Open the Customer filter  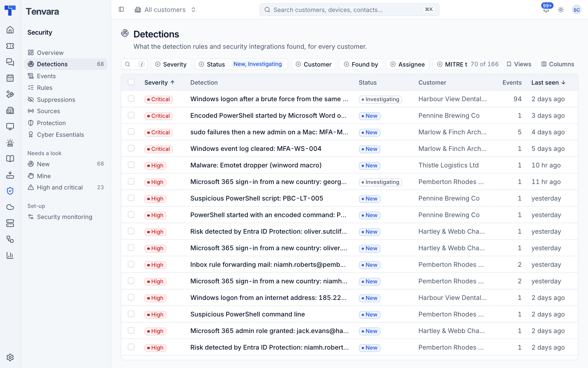[x=314, y=64]
